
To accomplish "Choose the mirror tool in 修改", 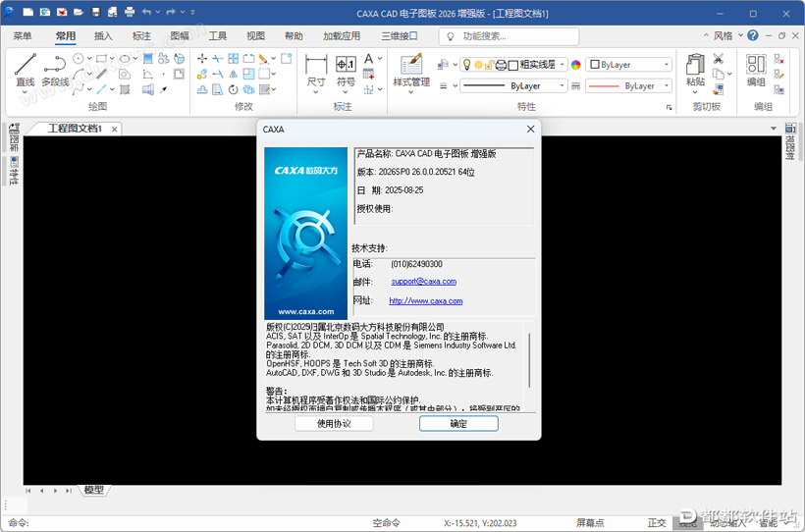I will point(233,74).
